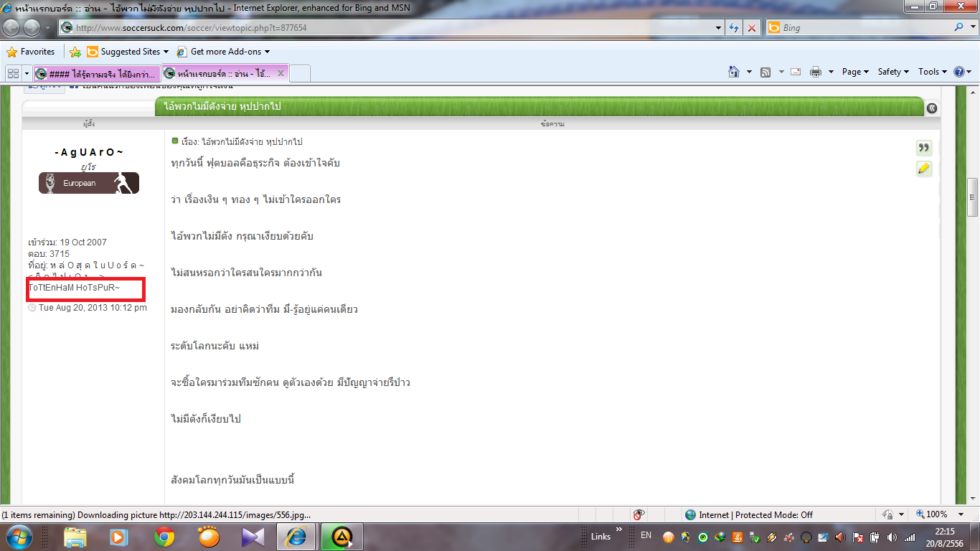Launch Windows Media Player from the taskbar
This screenshot has height=551, width=980.
click(x=118, y=537)
